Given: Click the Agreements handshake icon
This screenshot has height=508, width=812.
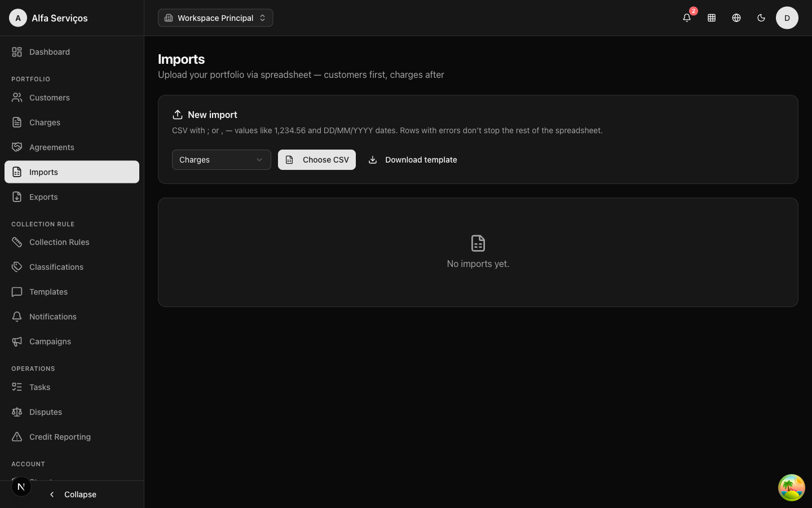Looking at the screenshot, I should click(17, 147).
